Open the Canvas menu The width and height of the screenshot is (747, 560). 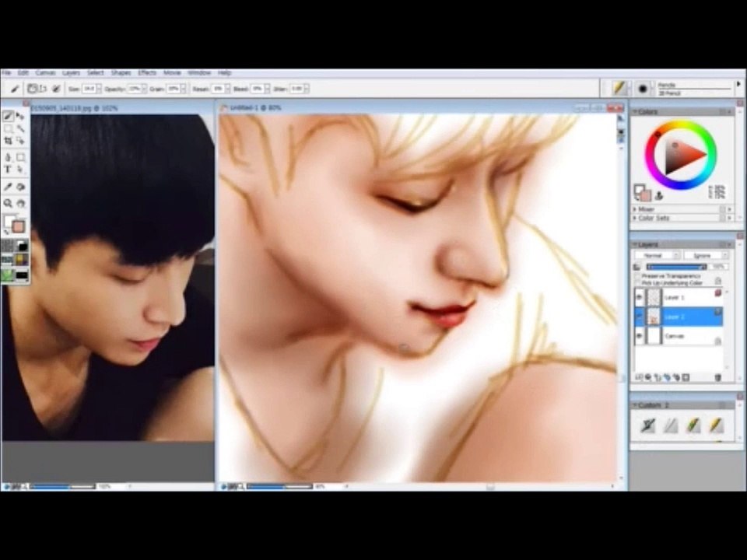(x=45, y=73)
